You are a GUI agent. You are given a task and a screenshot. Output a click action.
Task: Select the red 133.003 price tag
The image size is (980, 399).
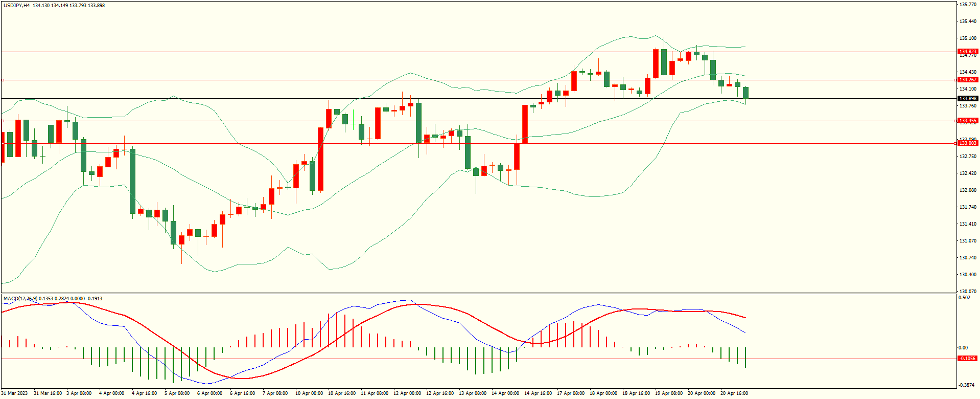pos(968,143)
